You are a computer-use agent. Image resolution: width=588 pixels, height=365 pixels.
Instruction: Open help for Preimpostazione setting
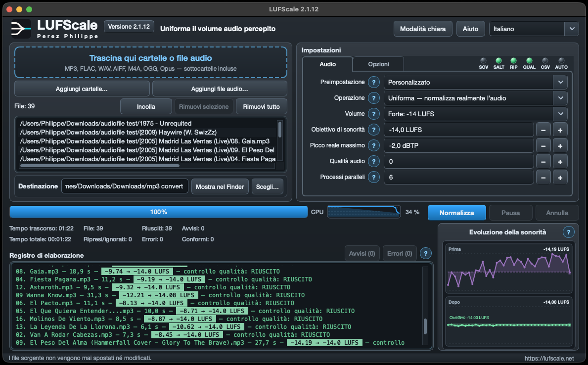(x=373, y=82)
